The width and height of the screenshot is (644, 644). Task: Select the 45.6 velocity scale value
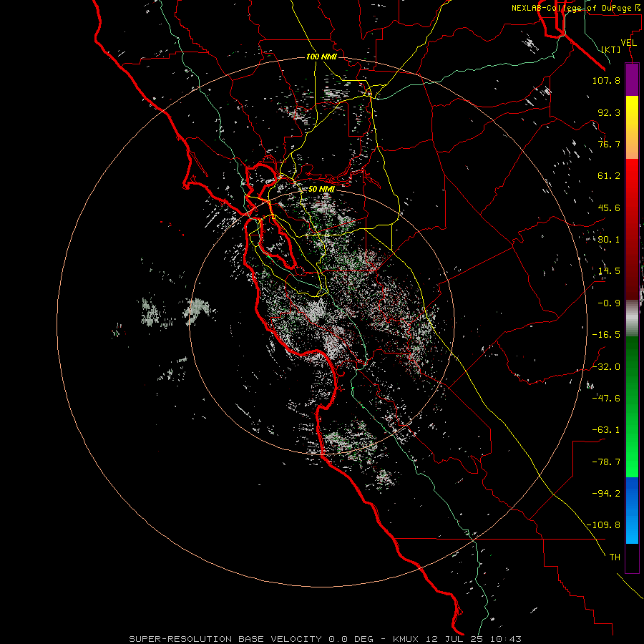coord(609,208)
